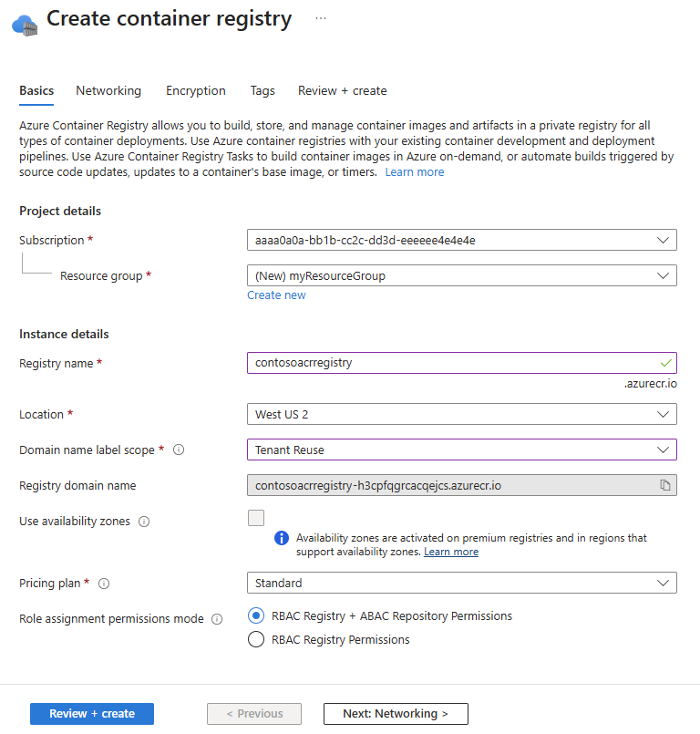Click the copy icon next to registry domain name

(664, 485)
